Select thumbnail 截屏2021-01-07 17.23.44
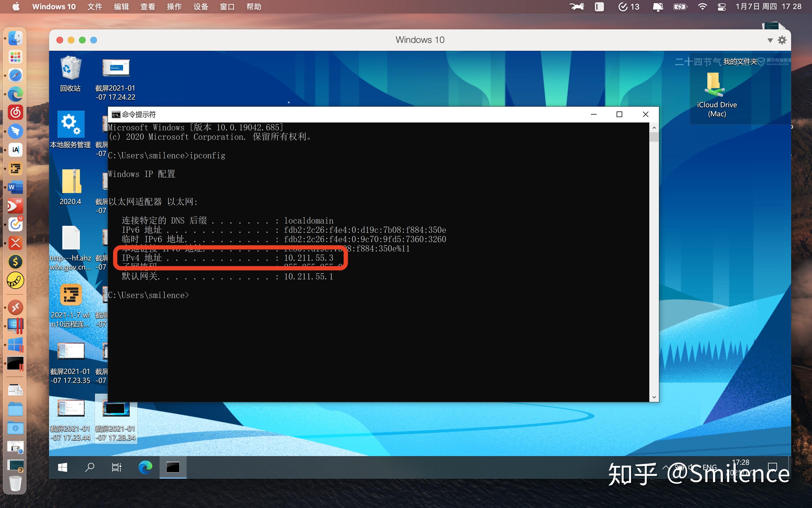This screenshot has height=508, width=812. pyautogui.click(x=70, y=420)
